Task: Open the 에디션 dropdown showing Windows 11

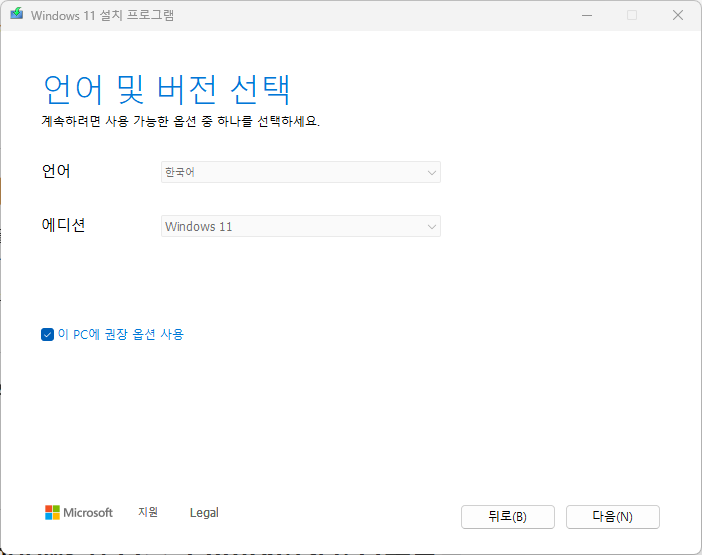Action: coord(301,226)
